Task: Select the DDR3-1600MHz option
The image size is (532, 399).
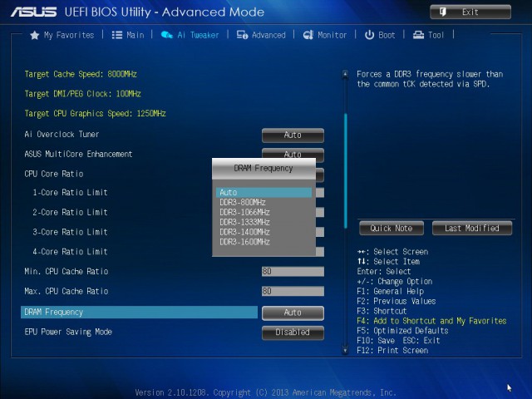Action: click(x=244, y=242)
